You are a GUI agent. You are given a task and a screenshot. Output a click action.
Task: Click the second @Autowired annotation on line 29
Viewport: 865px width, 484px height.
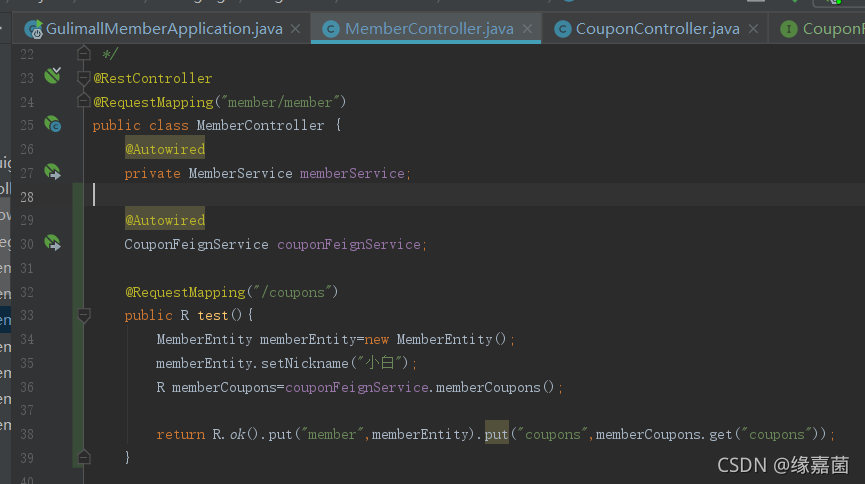tap(165, 220)
